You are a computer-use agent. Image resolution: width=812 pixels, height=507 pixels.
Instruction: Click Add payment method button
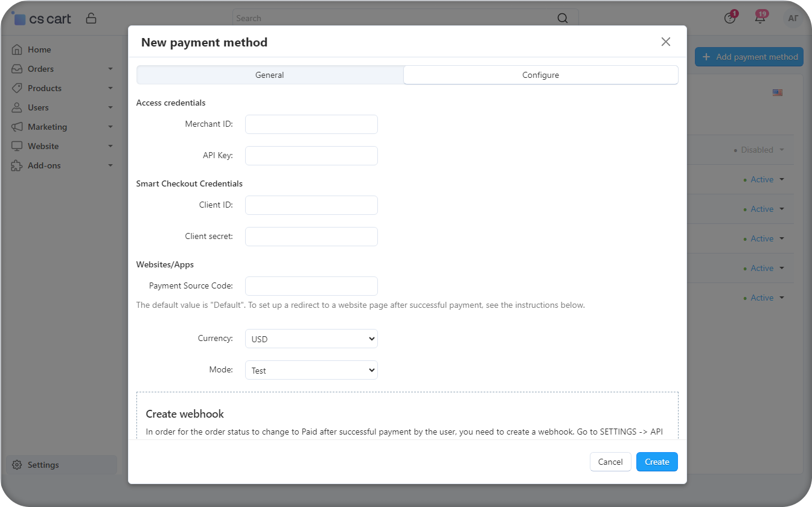749,57
